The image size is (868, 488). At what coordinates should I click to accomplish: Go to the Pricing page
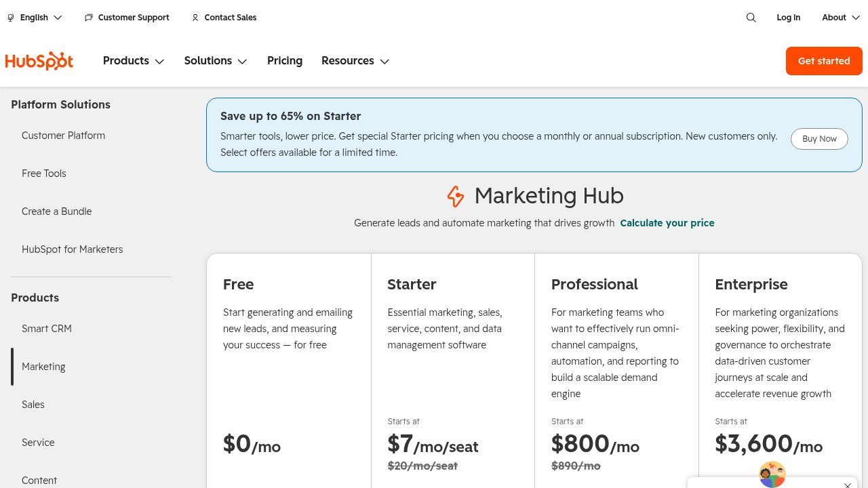285,61
